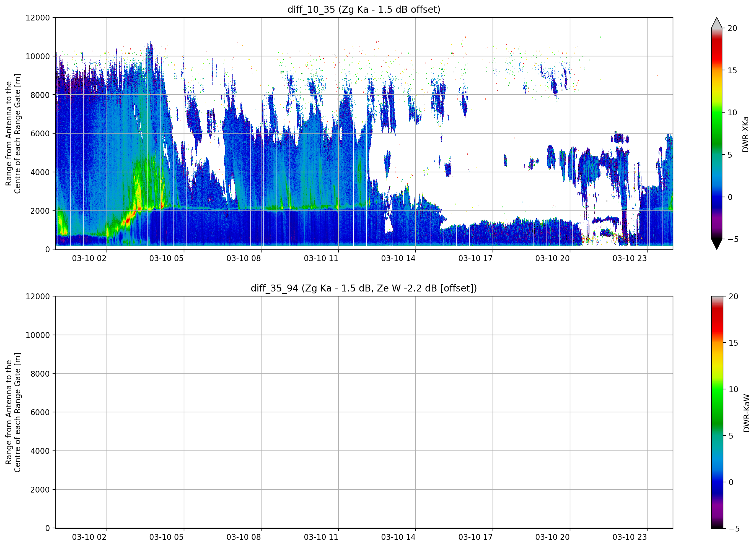This screenshot has height=547, width=756.
Task: Click the upper arrow of the DWR-XKa colorbar
Action: [716, 23]
